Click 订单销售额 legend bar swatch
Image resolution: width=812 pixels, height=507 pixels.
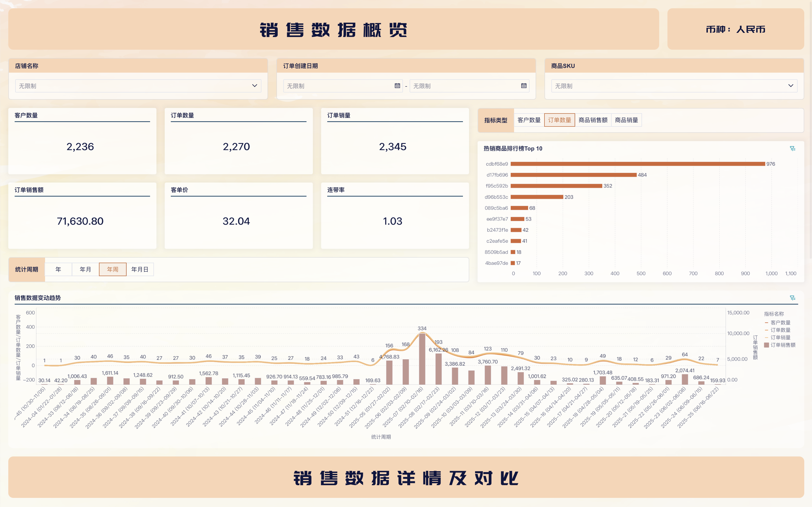pos(766,345)
